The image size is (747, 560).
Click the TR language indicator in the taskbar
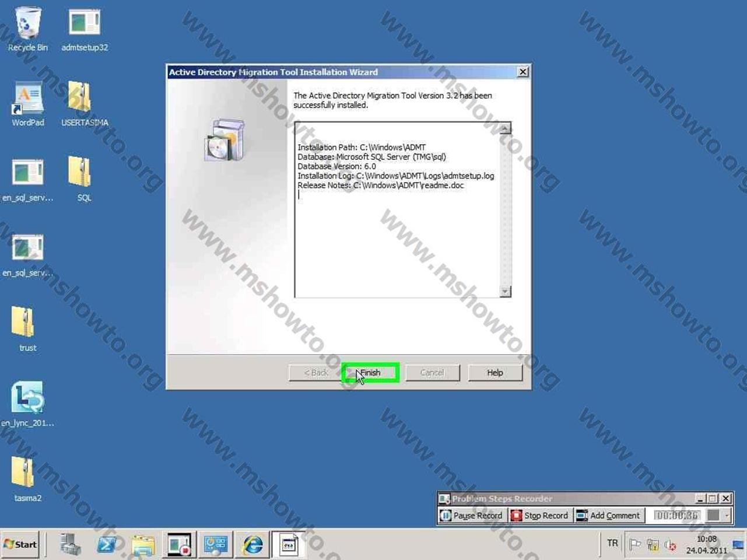[x=612, y=544]
